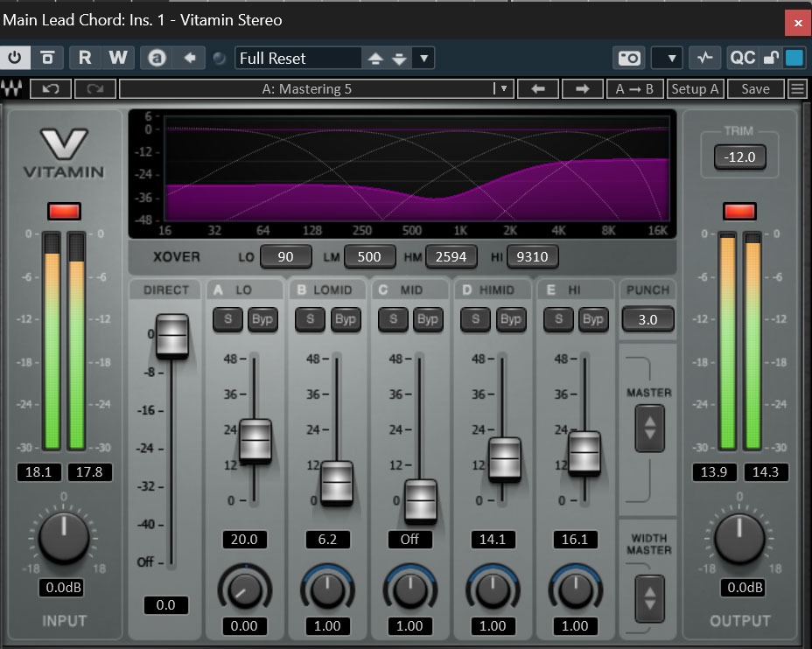This screenshot has height=649, width=812.
Task: Click the Waves undo arrow icon
Action: tap(51, 88)
